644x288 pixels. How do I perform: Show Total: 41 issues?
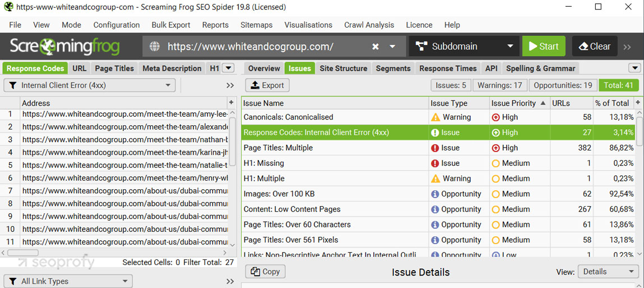pos(619,85)
